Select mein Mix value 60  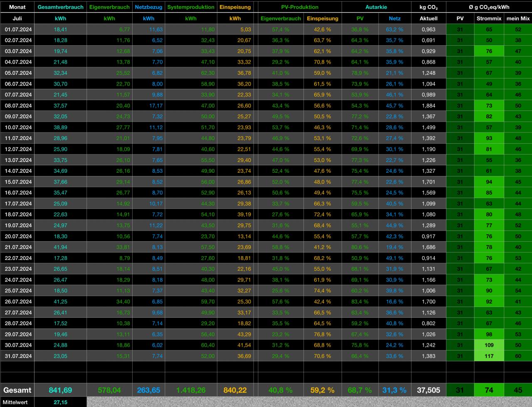coord(518,356)
